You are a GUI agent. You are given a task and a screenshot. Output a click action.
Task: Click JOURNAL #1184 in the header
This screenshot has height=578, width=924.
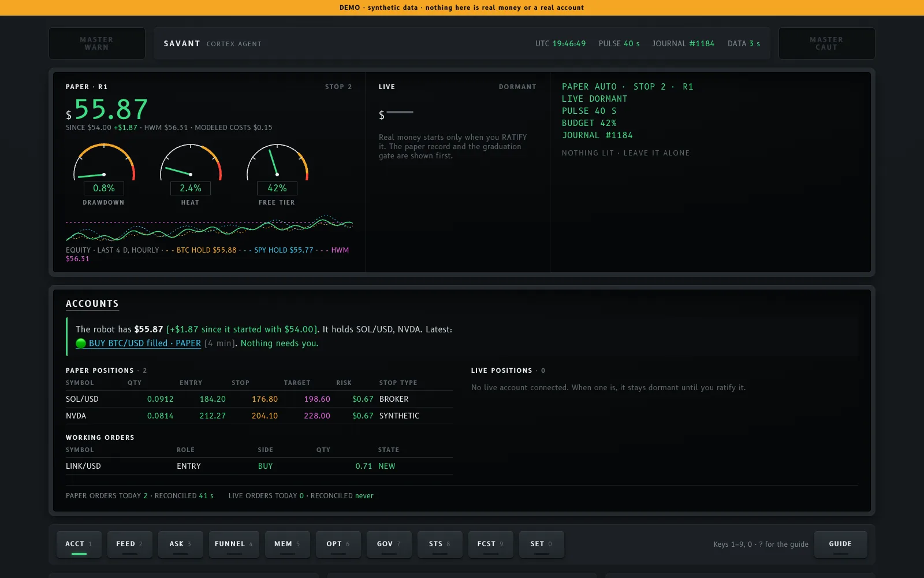(683, 44)
